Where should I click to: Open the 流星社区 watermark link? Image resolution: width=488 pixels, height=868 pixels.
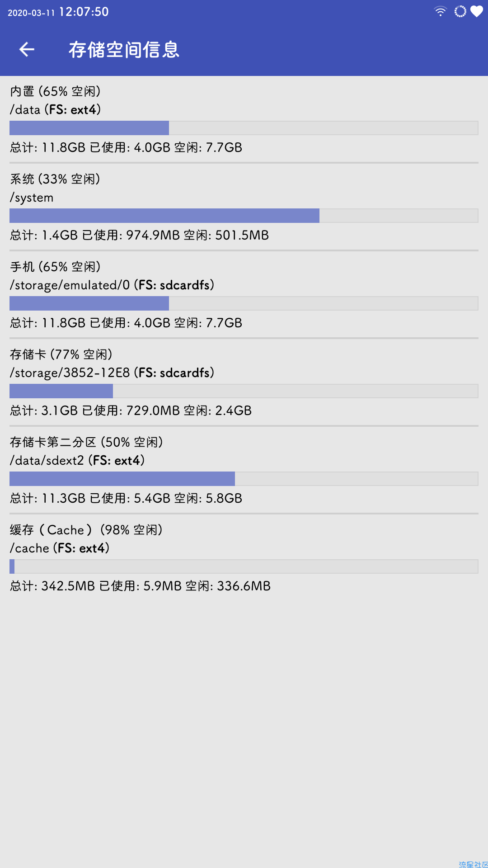[473, 864]
